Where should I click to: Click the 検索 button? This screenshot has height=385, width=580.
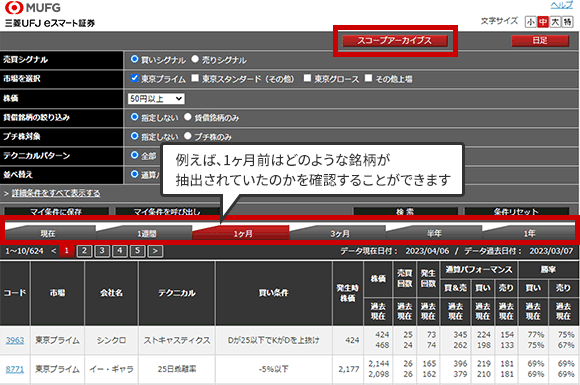(405, 211)
